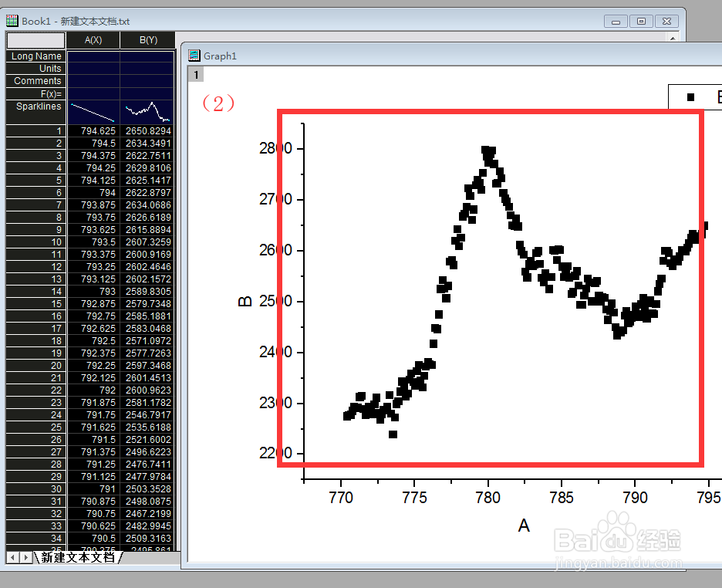Select cell 794 in row 6
The width and height of the screenshot is (722, 588).
click(93, 192)
